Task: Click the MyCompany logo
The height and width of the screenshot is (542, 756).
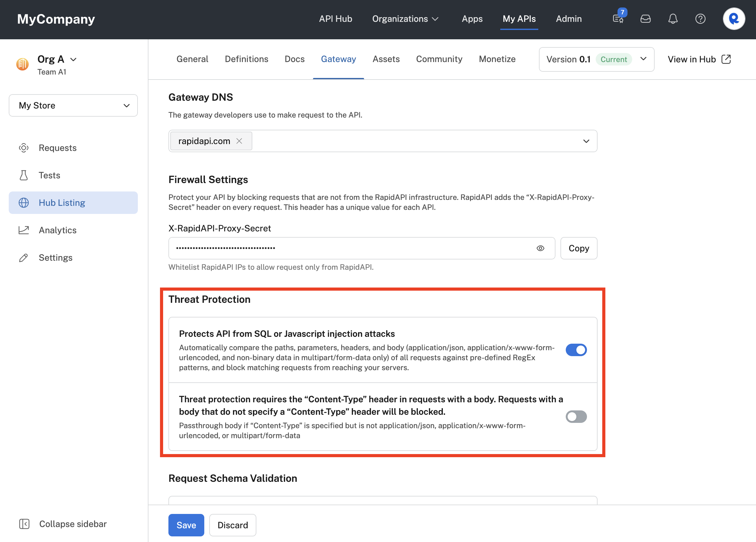Action: point(56,19)
